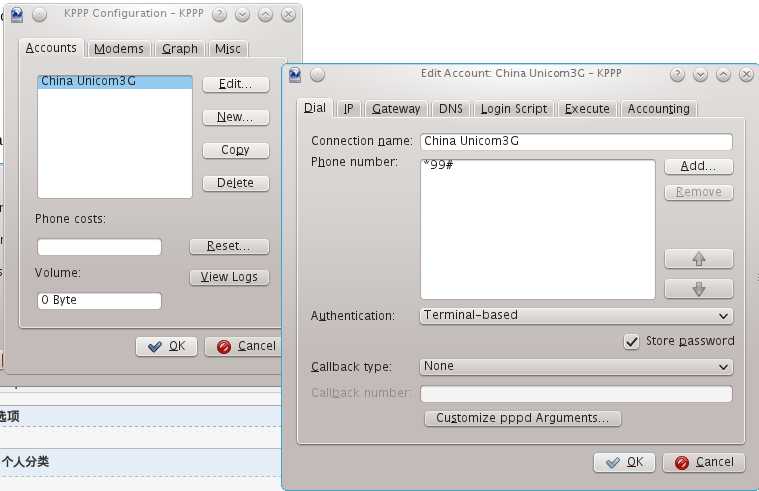
Task: Click the Connection name input field
Action: (x=576, y=141)
